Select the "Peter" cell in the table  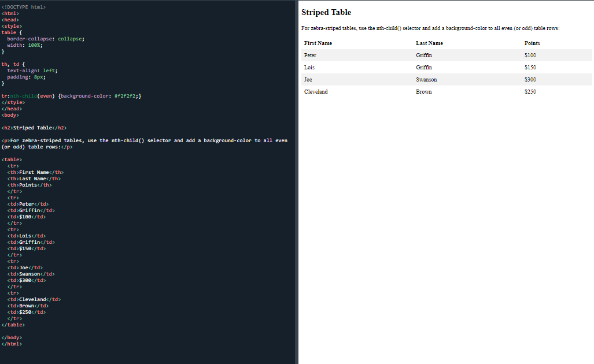click(310, 55)
